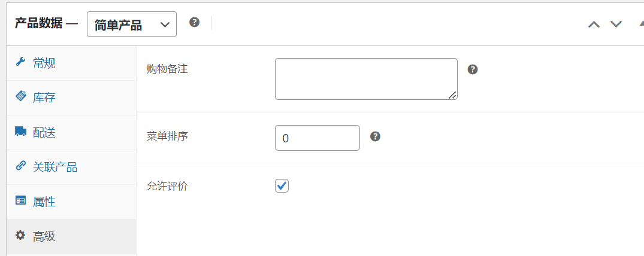The width and height of the screenshot is (644, 256).
Task: Click help icon next to 菜单排序 field
Action: click(375, 136)
